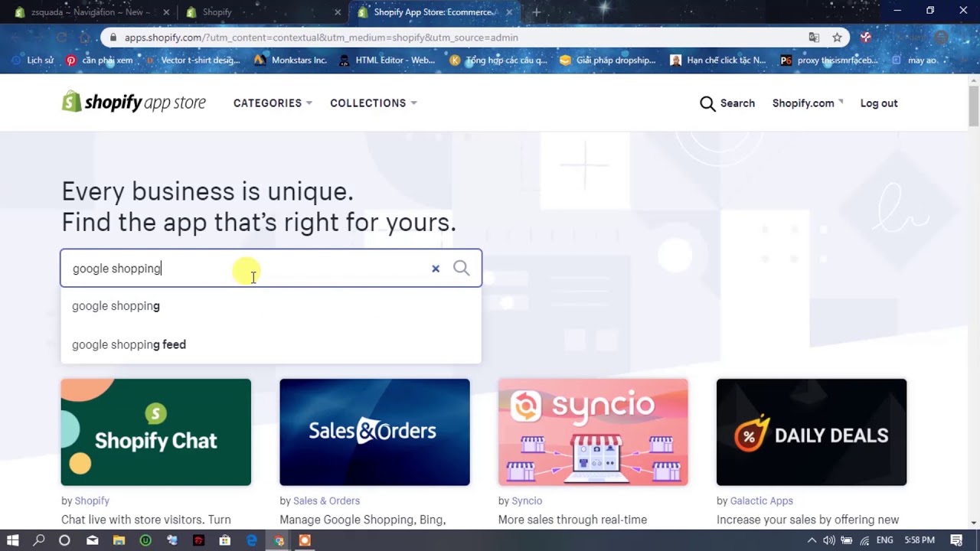The width and height of the screenshot is (980, 551).
Task: Open the Categories dropdown menu
Action: tap(273, 103)
